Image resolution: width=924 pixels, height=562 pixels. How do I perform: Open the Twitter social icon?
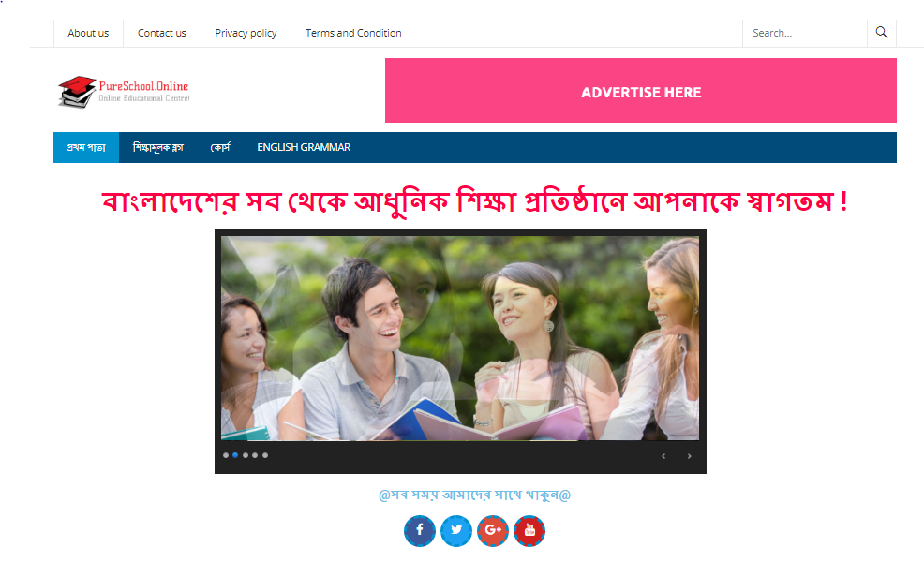[456, 531]
